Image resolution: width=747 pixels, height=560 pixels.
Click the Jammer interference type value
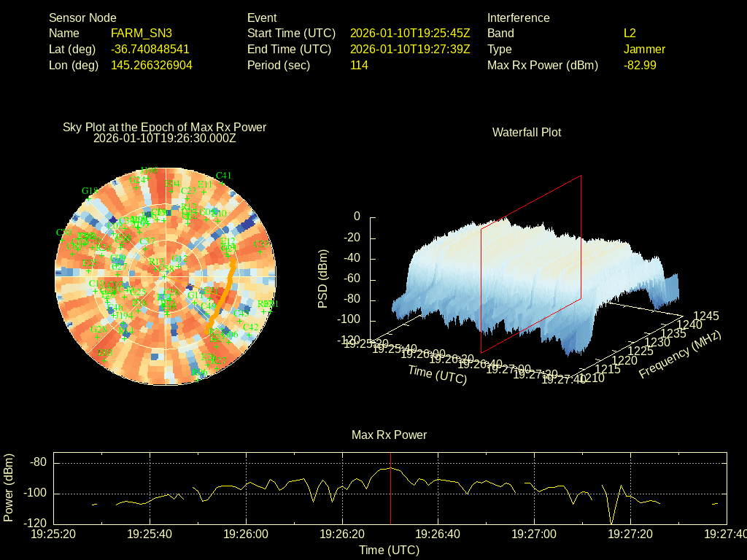click(x=644, y=50)
